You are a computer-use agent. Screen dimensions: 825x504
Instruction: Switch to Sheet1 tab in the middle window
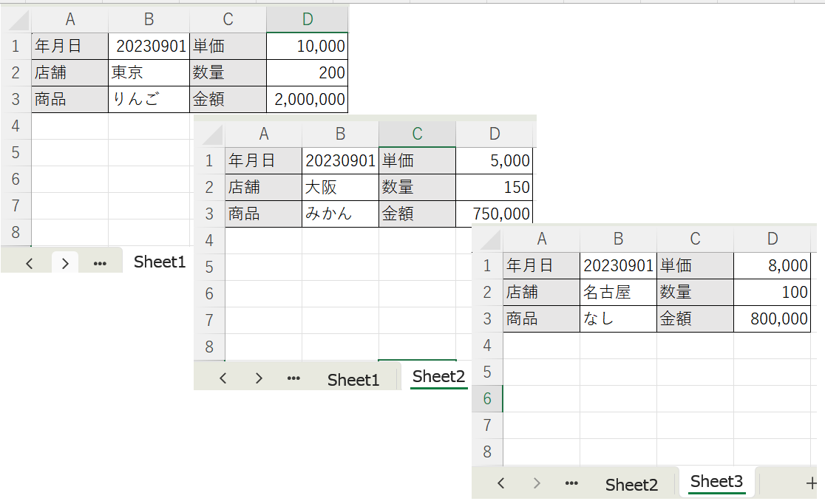353,380
